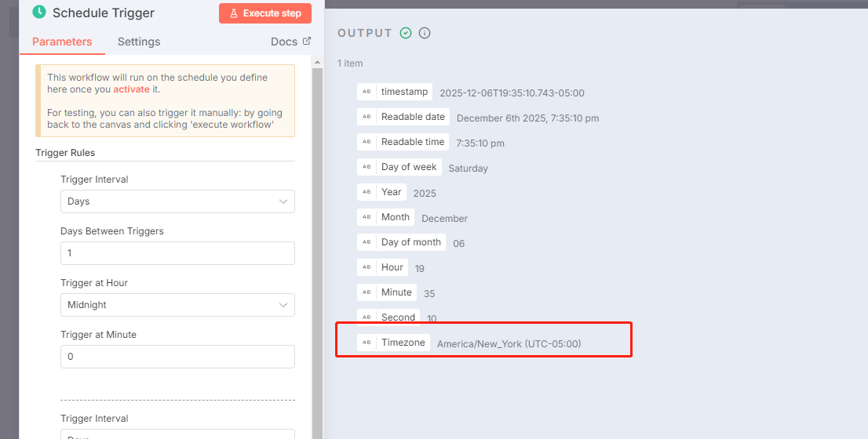Click the Day of week value Saturday
Screen dimensions: 868x439
[x=469, y=168]
